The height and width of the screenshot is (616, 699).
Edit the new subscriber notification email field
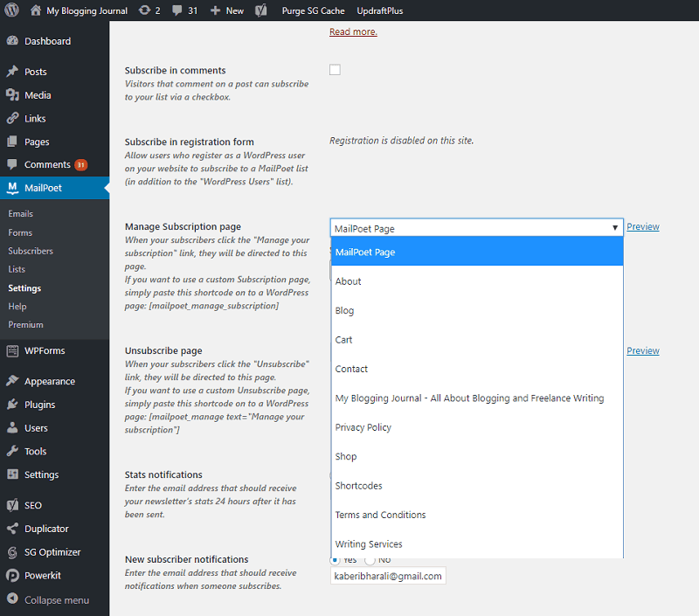(x=388, y=576)
